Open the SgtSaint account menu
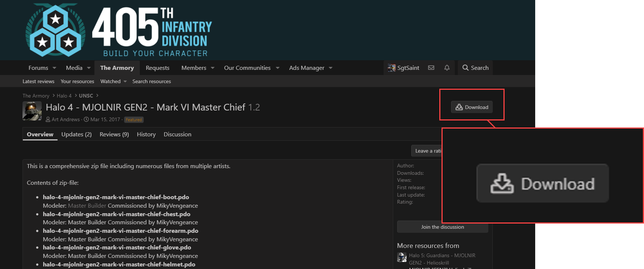Image resolution: width=644 pixels, height=269 pixels. 404,68
